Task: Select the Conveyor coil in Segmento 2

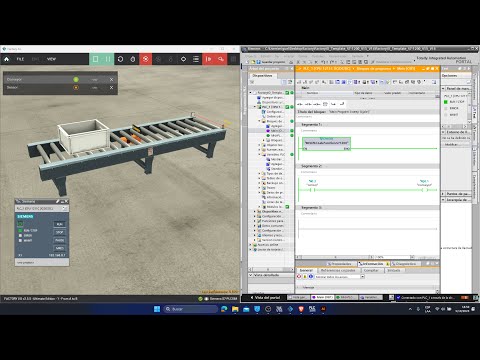Action: coord(424,190)
